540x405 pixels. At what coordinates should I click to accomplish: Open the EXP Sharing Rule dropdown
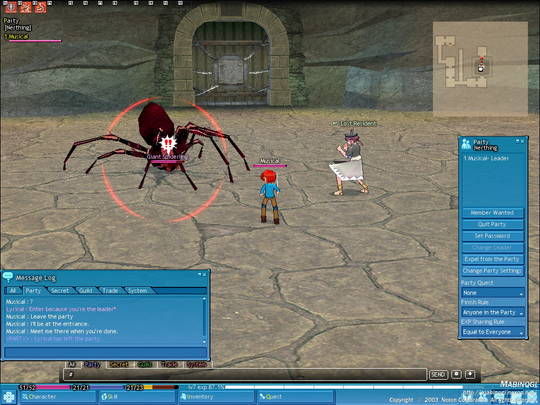pyautogui.click(x=493, y=332)
